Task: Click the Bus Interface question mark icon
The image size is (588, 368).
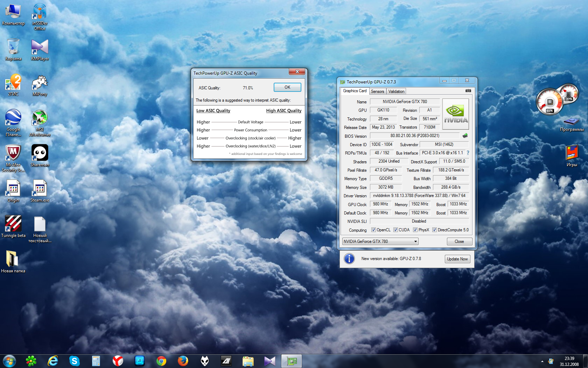Action: point(468,153)
